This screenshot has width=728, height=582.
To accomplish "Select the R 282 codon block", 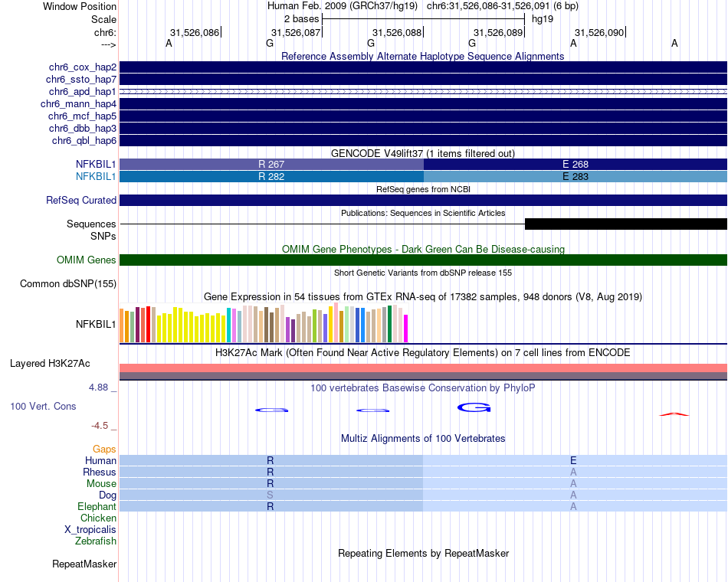I will 271,176.
